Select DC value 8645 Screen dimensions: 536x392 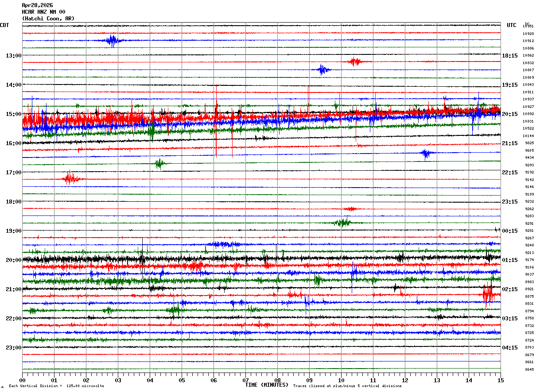pyautogui.click(x=529, y=369)
